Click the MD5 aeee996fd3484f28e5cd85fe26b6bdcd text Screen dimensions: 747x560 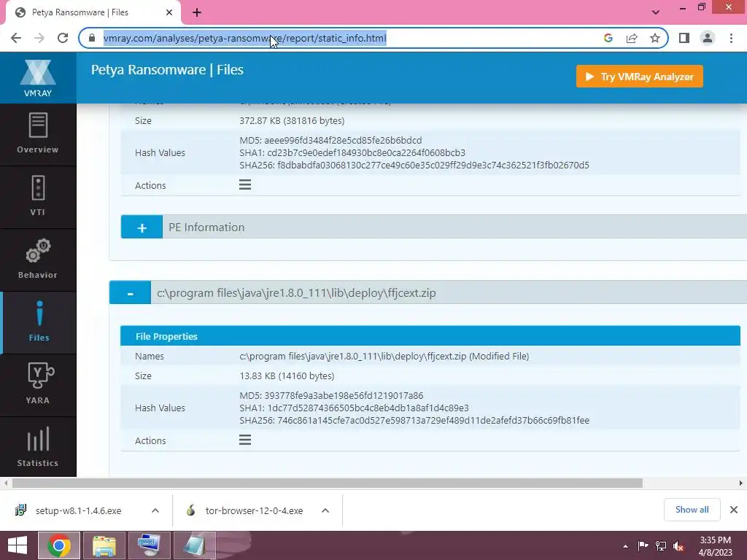[330, 141]
